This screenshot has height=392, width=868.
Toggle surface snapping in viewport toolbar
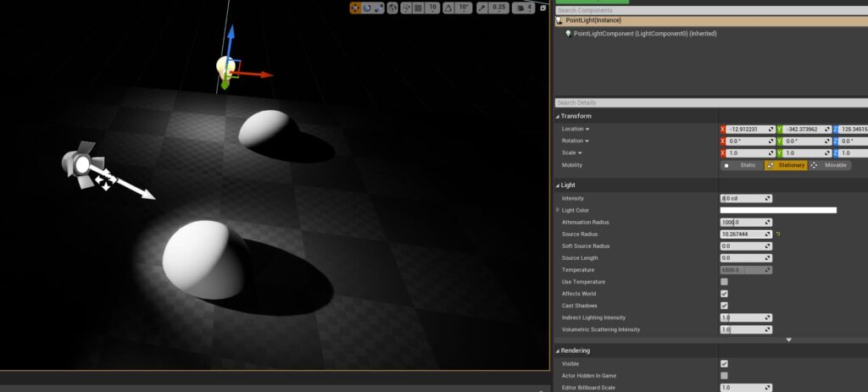tap(406, 8)
